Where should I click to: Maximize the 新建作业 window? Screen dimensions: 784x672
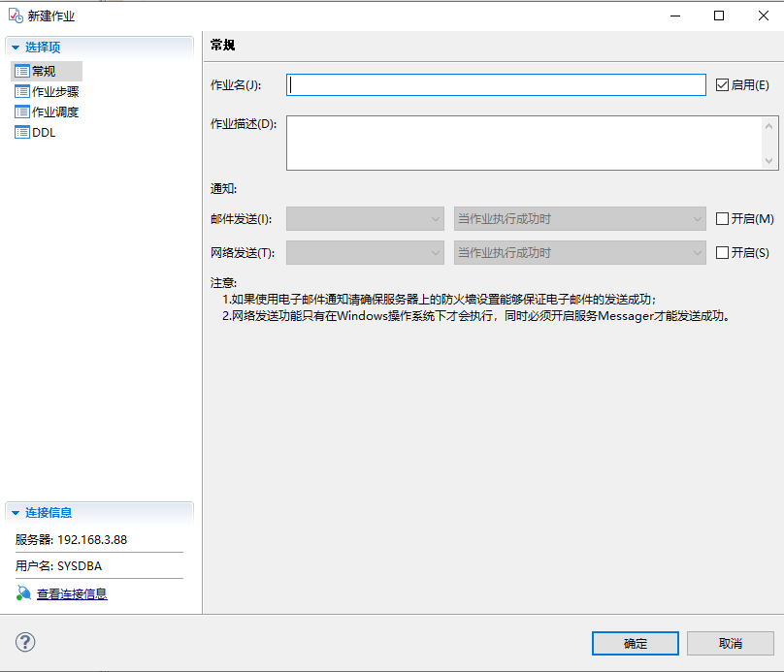(x=718, y=16)
